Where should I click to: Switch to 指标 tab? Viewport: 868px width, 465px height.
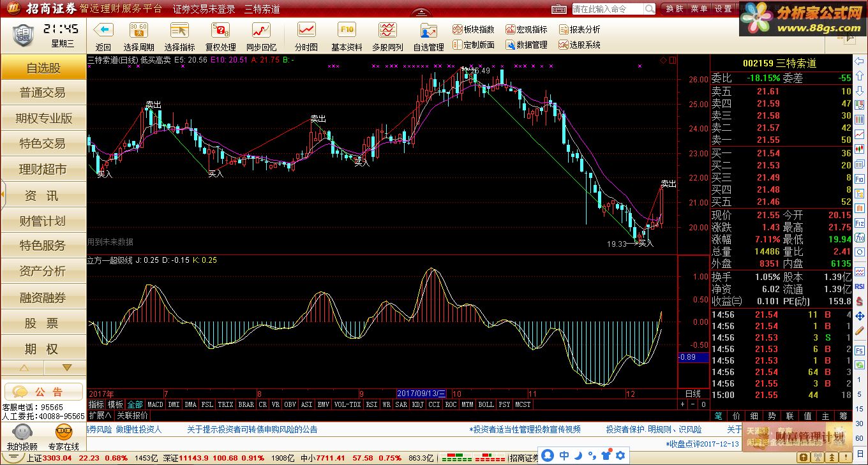96,404
